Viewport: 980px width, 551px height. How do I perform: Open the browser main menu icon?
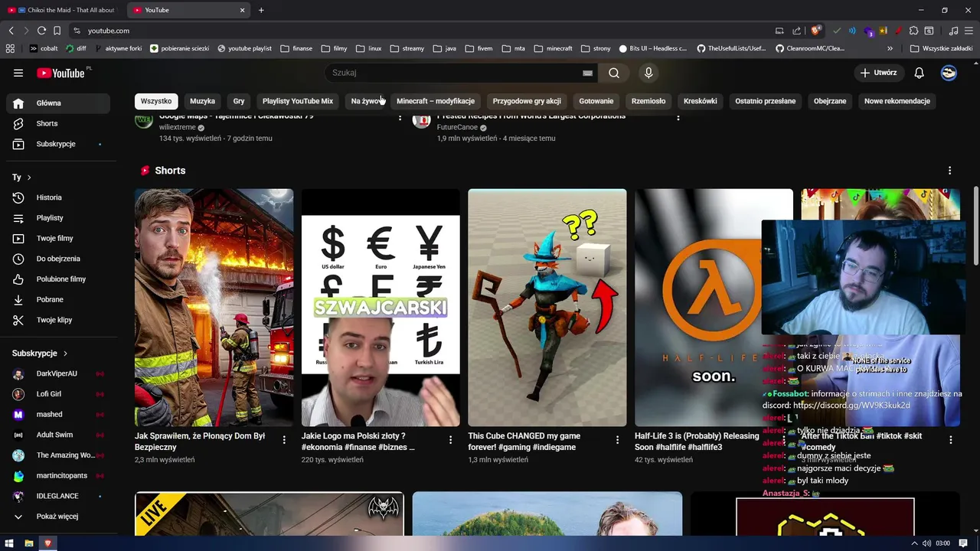click(969, 31)
